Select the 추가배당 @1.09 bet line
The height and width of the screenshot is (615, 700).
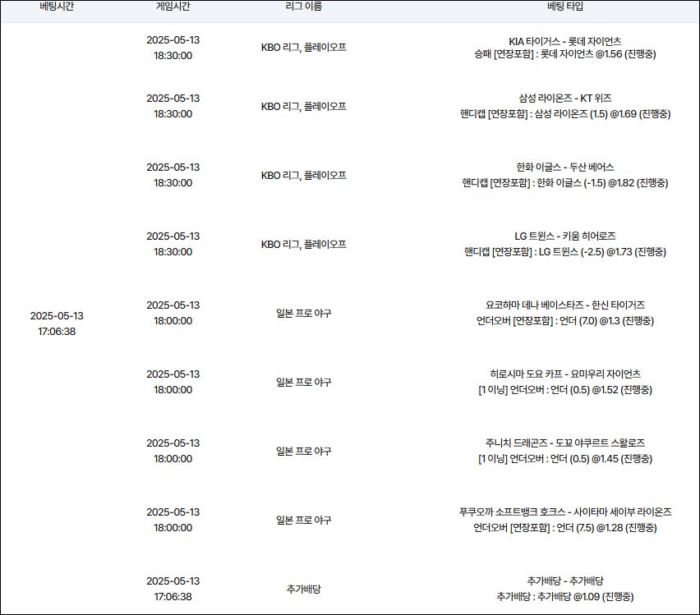pos(565,597)
